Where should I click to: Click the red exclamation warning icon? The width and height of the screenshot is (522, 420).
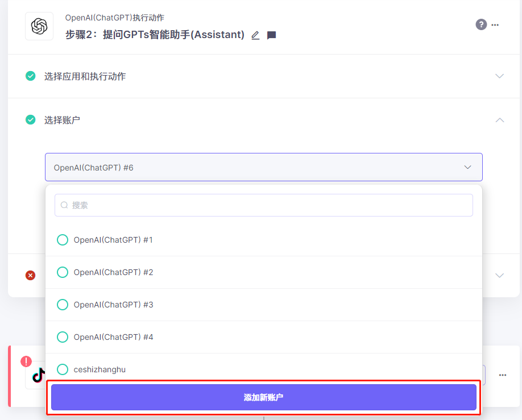tap(26, 361)
